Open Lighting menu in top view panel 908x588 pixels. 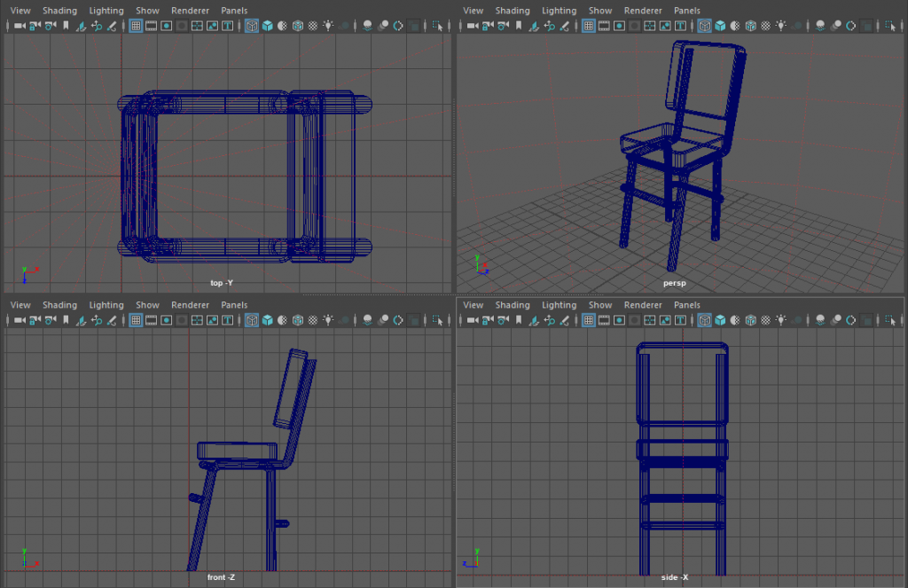(106, 11)
